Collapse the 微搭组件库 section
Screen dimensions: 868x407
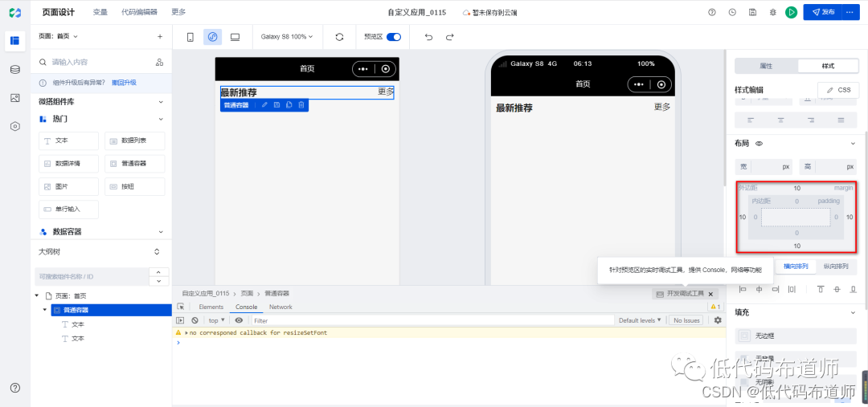pyautogui.click(x=161, y=102)
